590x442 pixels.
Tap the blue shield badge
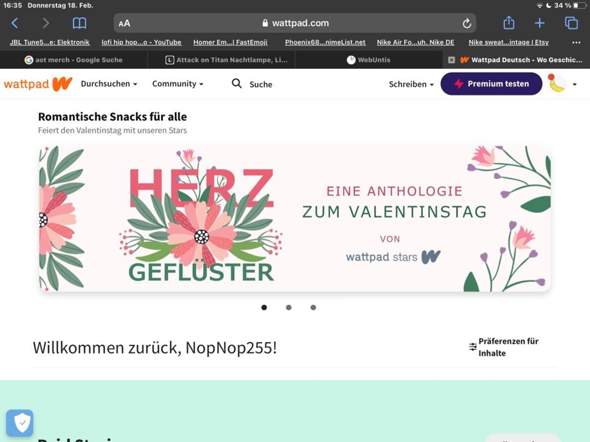click(x=20, y=423)
